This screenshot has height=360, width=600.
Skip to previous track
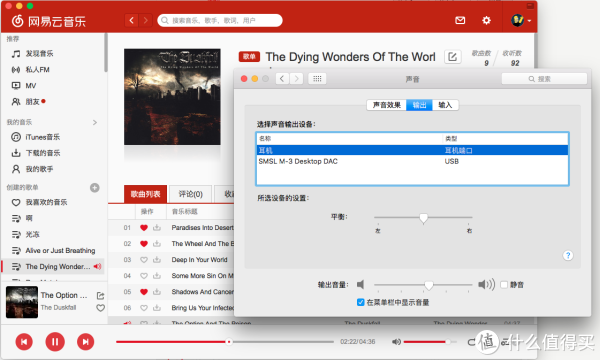(x=24, y=342)
